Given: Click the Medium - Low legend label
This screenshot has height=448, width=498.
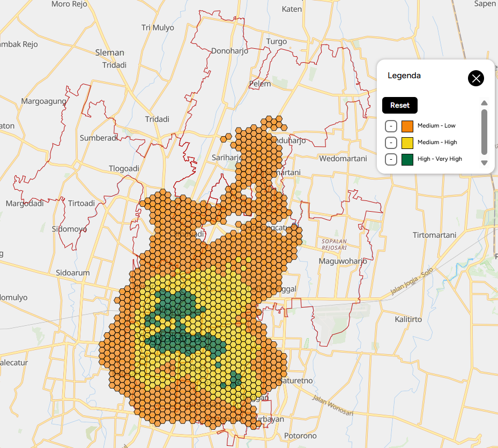Looking at the screenshot, I should coord(436,126).
